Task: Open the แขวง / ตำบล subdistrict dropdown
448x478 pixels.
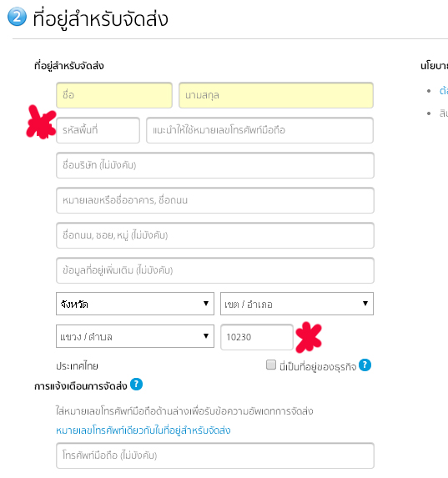Action: click(x=135, y=336)
